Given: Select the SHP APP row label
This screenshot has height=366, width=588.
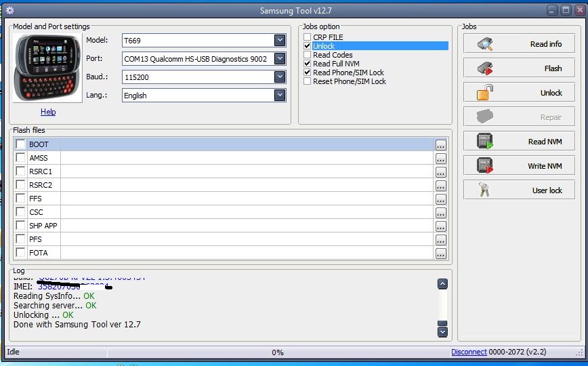Looking at the screenshot, I should click(43, 226).
